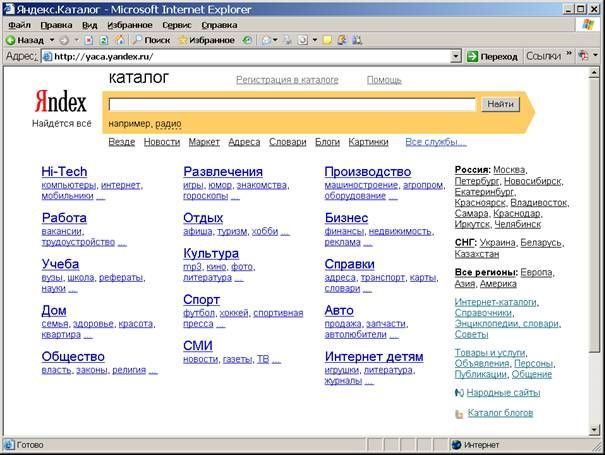This screenshot has width=605, height=455.
Task: Click the catalog search input field
Action: 292,104
